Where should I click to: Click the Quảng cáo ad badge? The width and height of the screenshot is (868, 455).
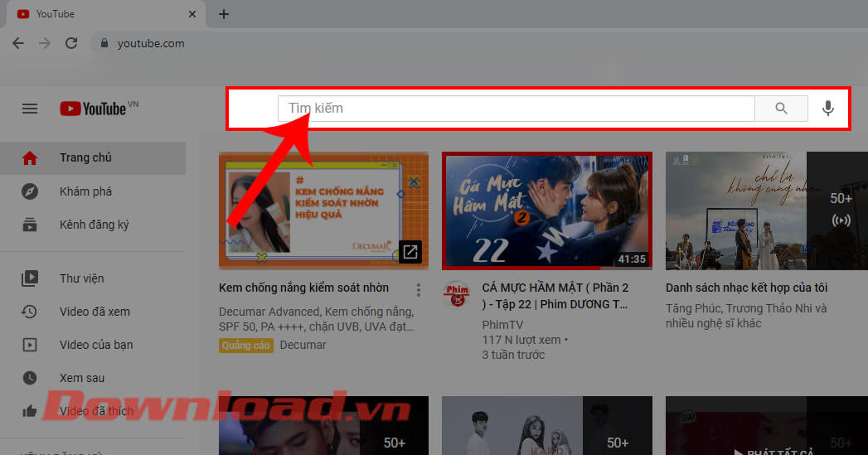pyautogui.click(x=245, y=346)
